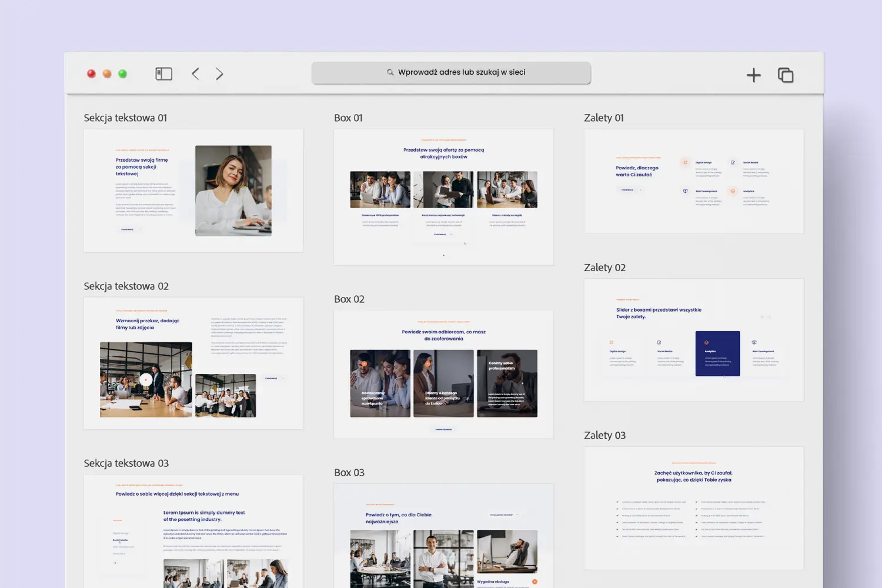The height and width of the screenshot is (588, 882).
Task: Click the 'Sekcja tekstowa 03' heading
Action: tap(126, 463)
